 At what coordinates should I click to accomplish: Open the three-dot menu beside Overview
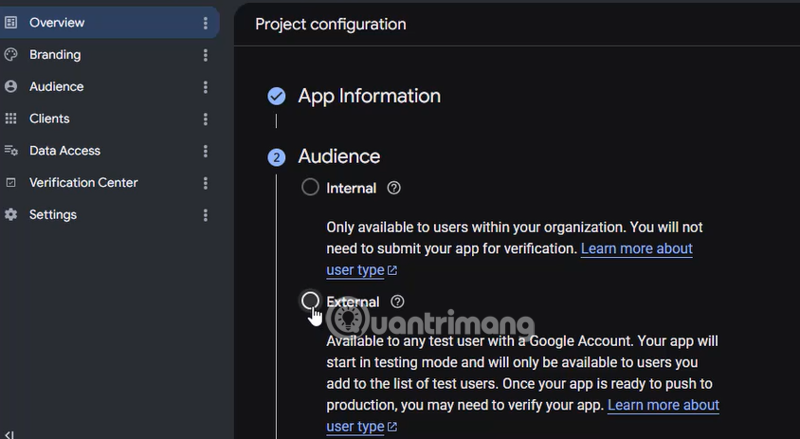coord(205,22)
